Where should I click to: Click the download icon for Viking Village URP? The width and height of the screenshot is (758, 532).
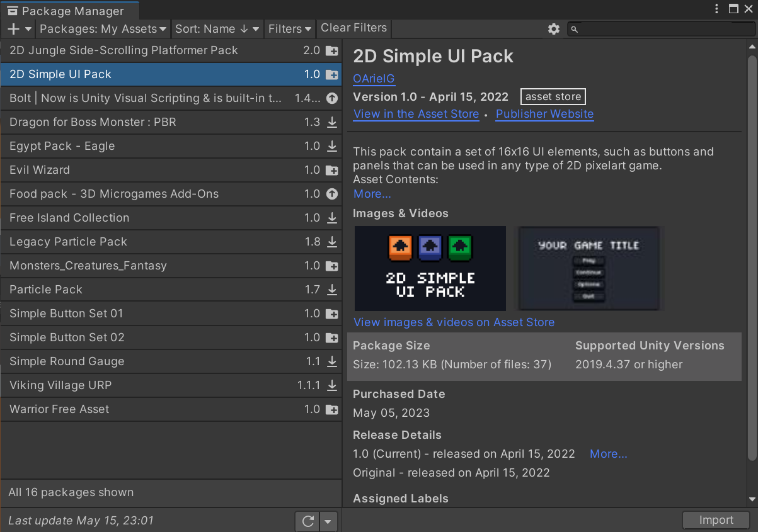[332, 385]
